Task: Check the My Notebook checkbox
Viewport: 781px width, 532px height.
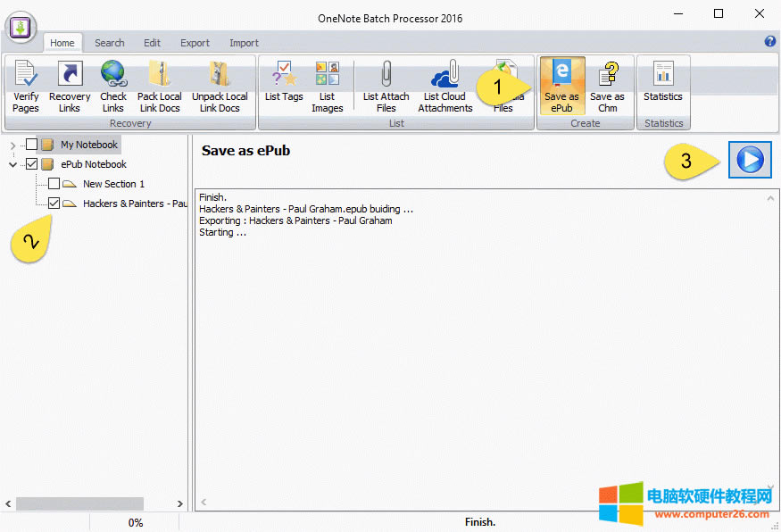Action: pos(32,144)
